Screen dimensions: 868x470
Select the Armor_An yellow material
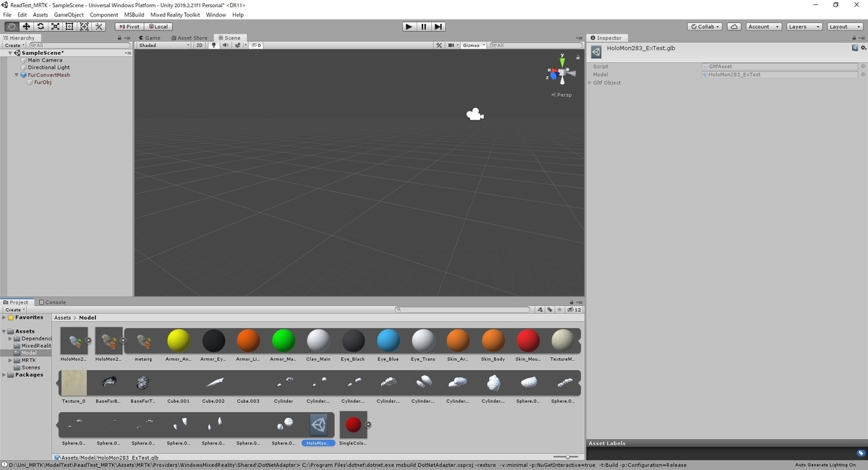[179, 341]
